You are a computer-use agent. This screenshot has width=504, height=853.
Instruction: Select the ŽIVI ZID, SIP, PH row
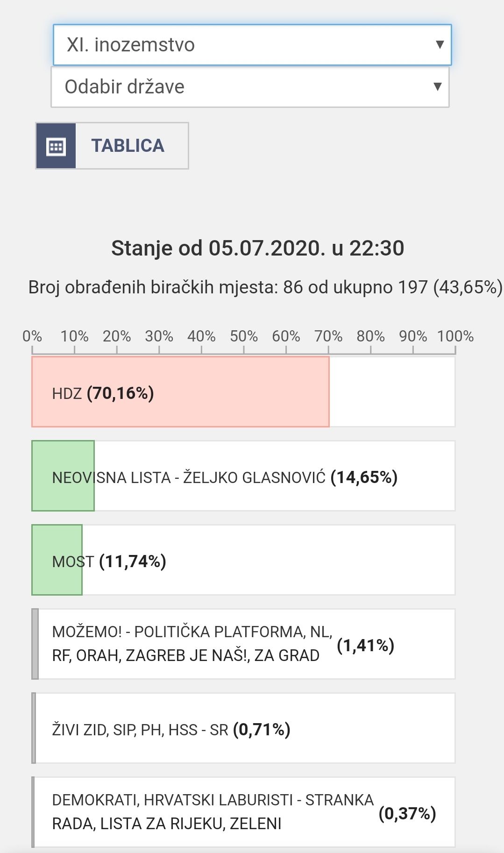click(243, 728)
